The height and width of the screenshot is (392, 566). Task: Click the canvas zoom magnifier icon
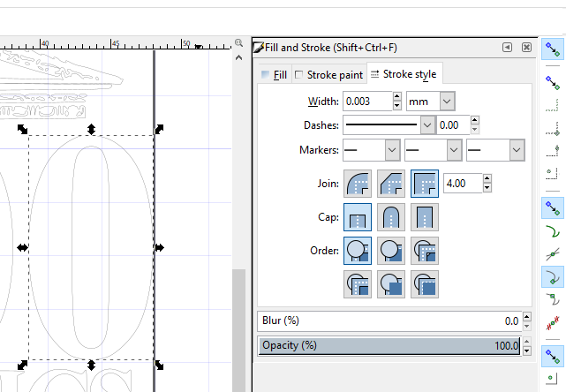pos(238,43)
